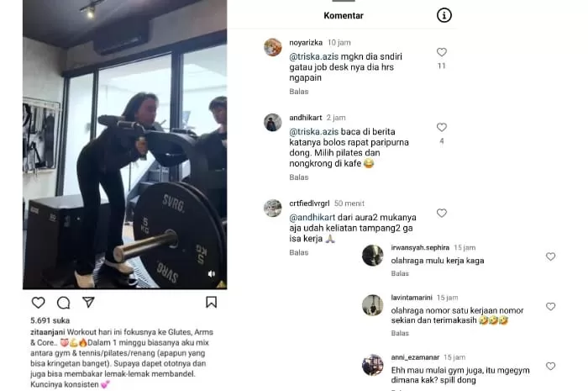Open the workout video

coord(125,145)
